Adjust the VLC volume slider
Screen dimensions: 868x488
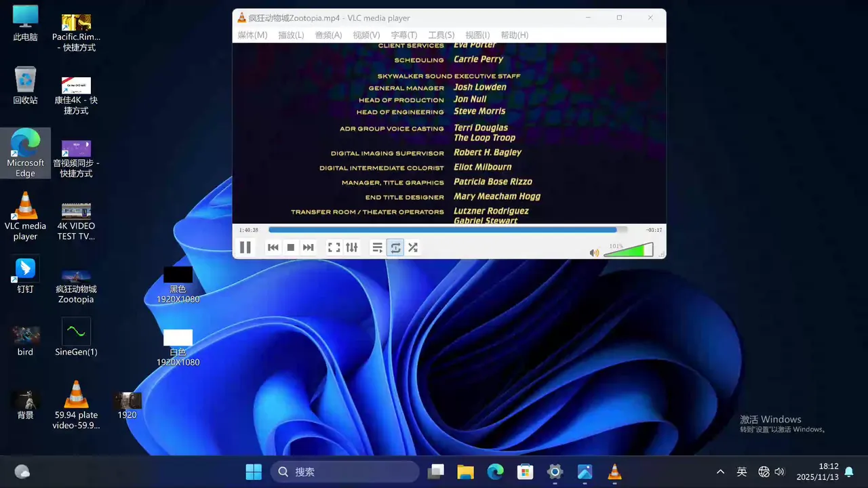coord(628,250)
